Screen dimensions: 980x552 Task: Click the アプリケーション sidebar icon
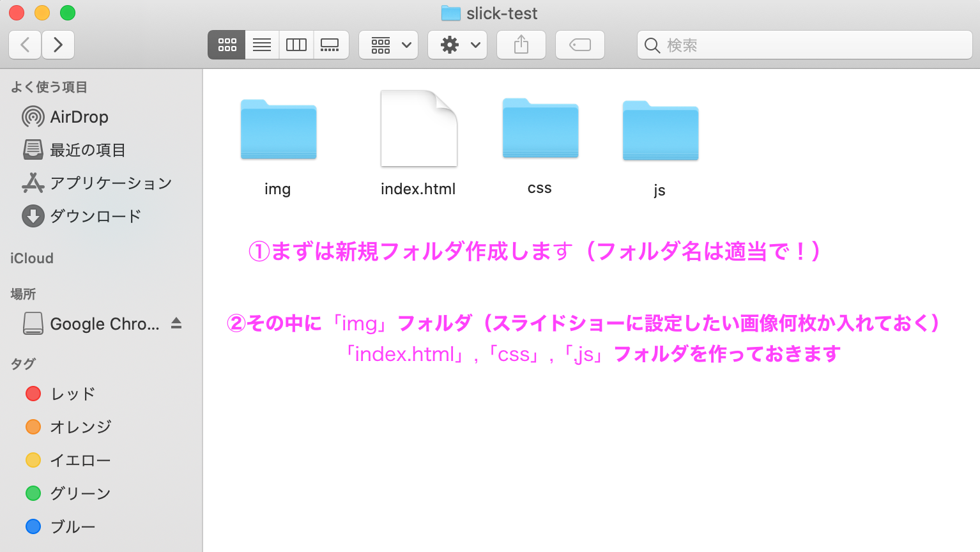[x=33, y=183]
